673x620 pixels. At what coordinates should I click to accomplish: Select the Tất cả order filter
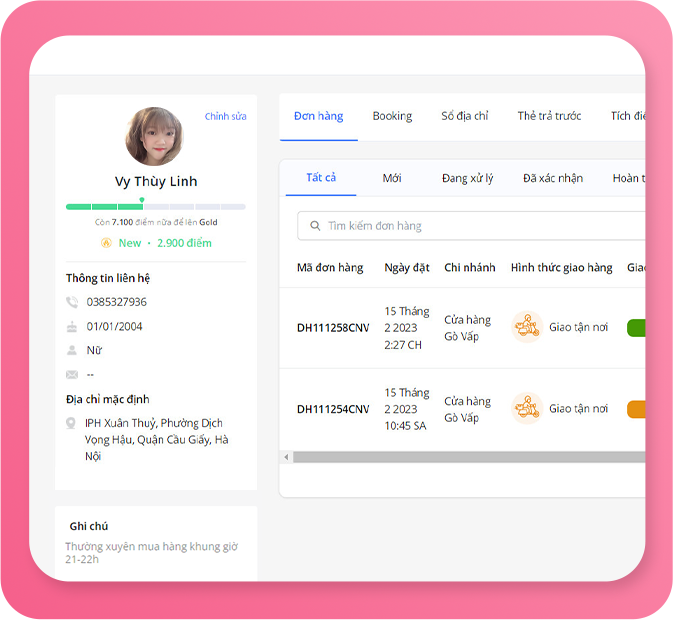pyautogui.click(x=321, y=178)
